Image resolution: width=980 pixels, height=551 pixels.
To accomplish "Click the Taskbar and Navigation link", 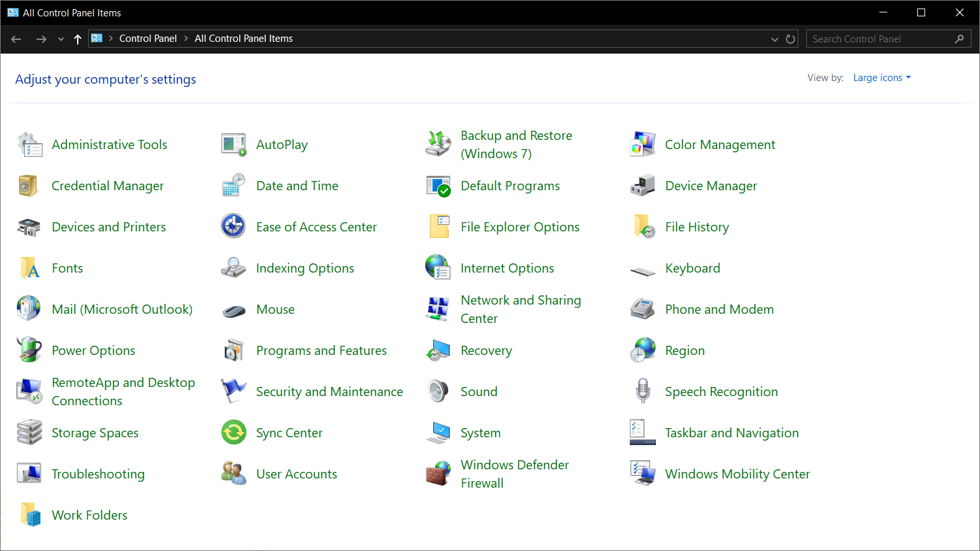I will 732,433.
